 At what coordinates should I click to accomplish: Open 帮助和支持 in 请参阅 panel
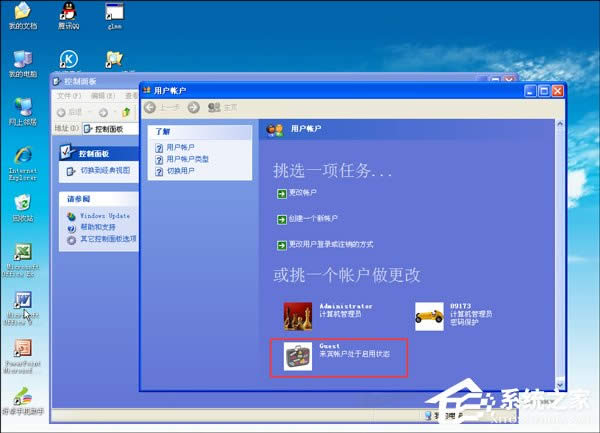point(98,227)
